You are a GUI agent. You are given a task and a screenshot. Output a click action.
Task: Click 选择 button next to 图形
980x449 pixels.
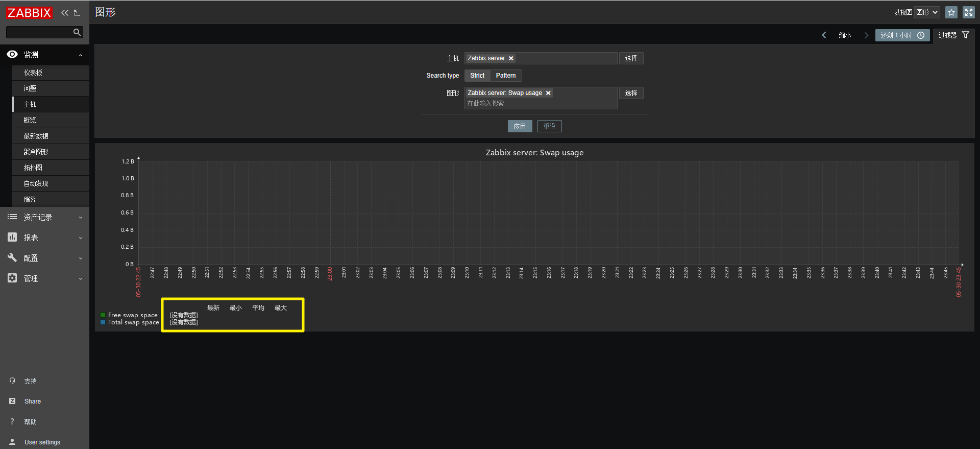click(x=631, y=93)
